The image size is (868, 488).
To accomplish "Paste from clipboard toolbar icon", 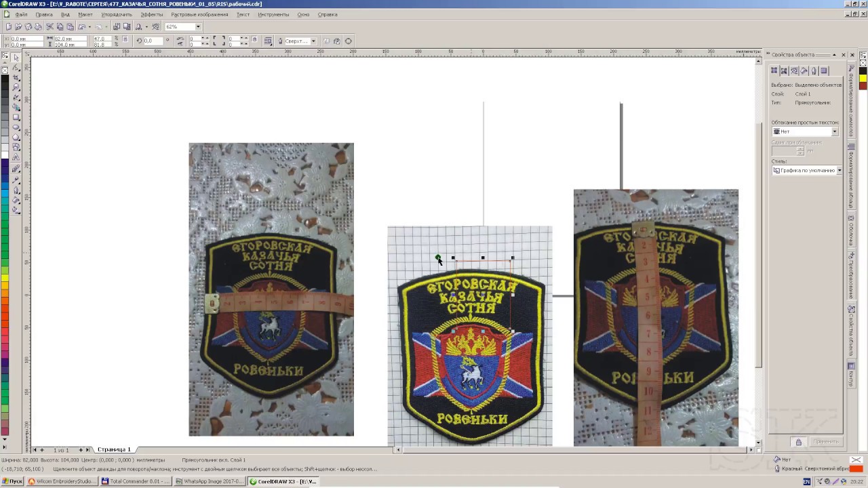I will [x=70, y=26].
